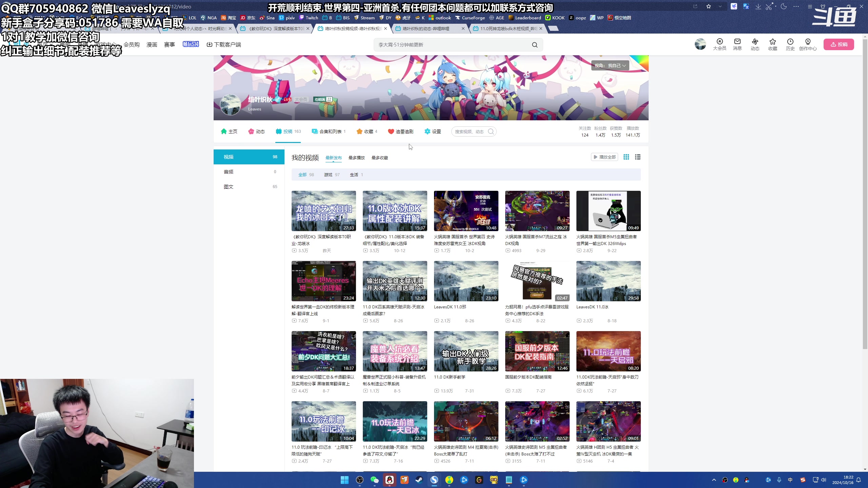
Task: Open the 追番追剧 tab
Action: (x=400, y=131)
